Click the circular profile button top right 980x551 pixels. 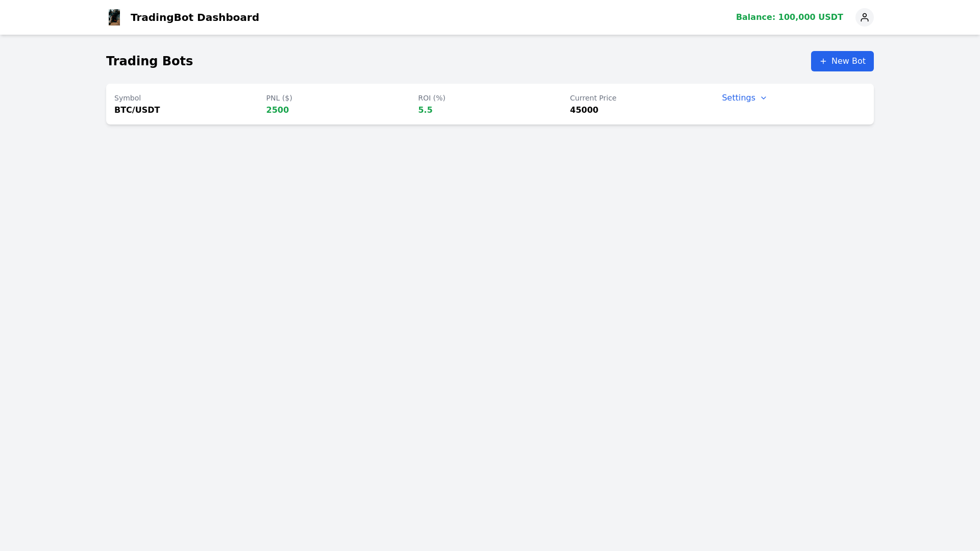pos(864,17)
